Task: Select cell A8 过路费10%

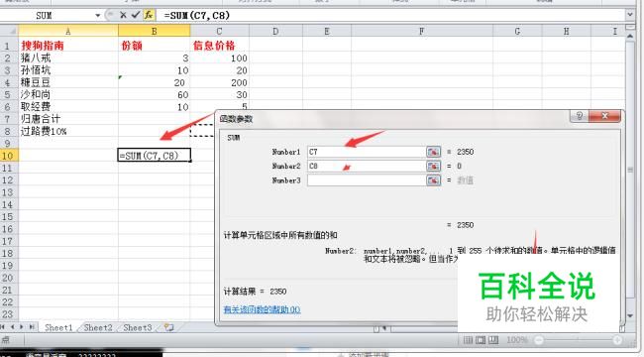Action: (68, 131)
